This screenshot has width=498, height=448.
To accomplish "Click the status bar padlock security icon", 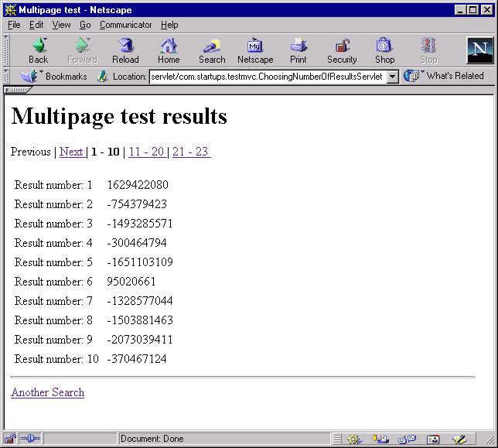I will pyautogui.click(x=11, y=439).
